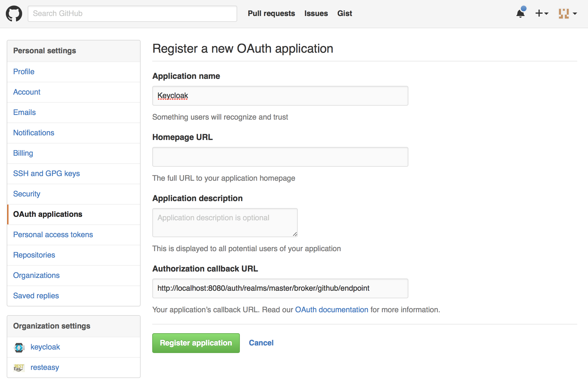Click the GitHub Octocat logo

click(x=14, y=13)
